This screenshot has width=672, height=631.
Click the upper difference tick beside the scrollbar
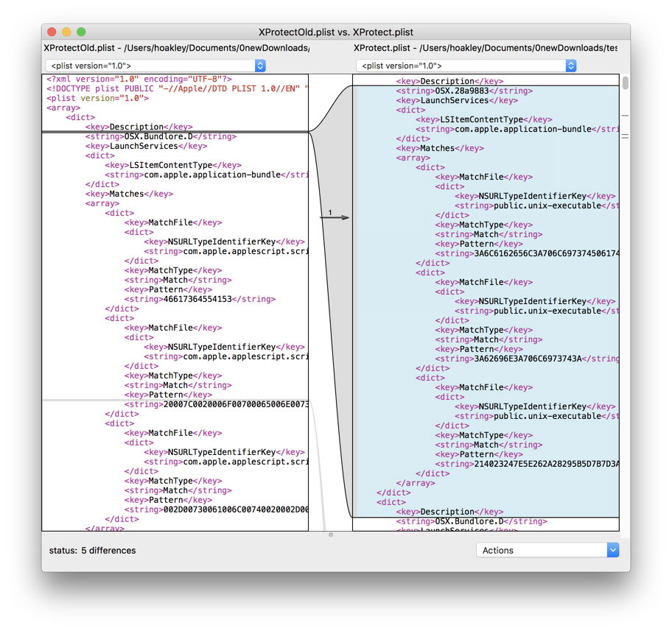[625, 116]
